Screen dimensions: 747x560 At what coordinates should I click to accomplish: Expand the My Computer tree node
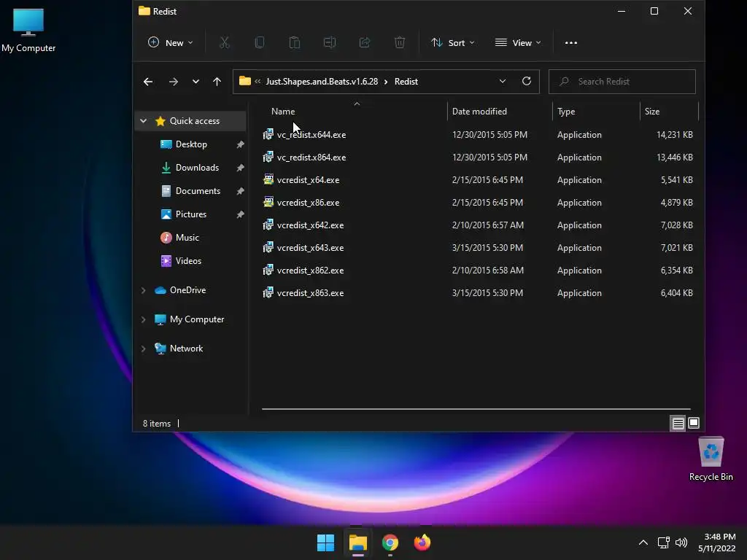tap(144, 319)
